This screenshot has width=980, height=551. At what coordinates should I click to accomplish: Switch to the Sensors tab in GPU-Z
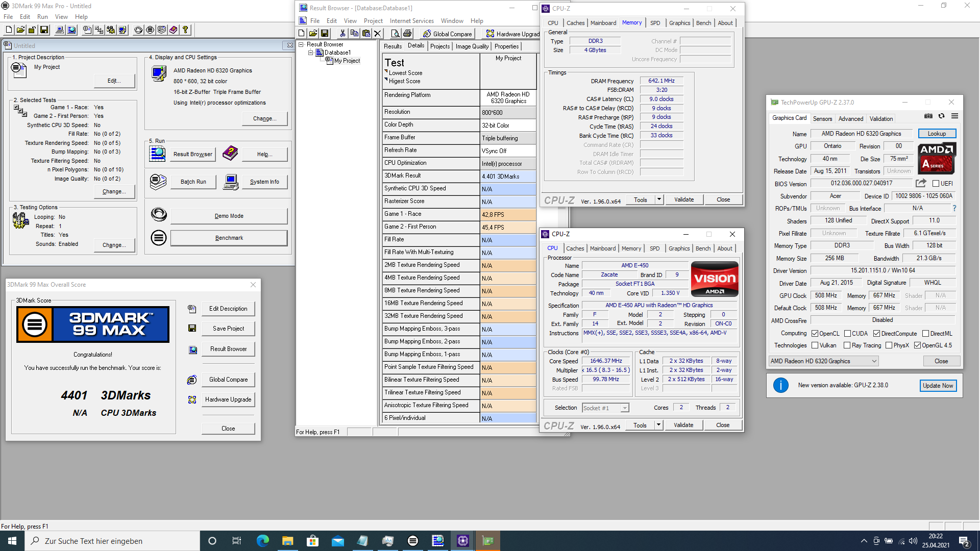click(822, 119)
